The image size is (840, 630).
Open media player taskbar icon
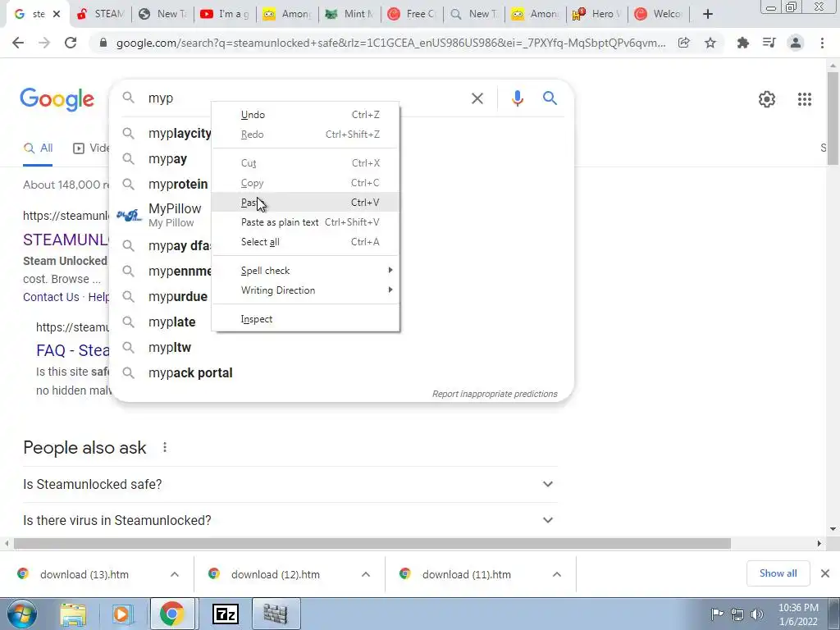[121, 614]
